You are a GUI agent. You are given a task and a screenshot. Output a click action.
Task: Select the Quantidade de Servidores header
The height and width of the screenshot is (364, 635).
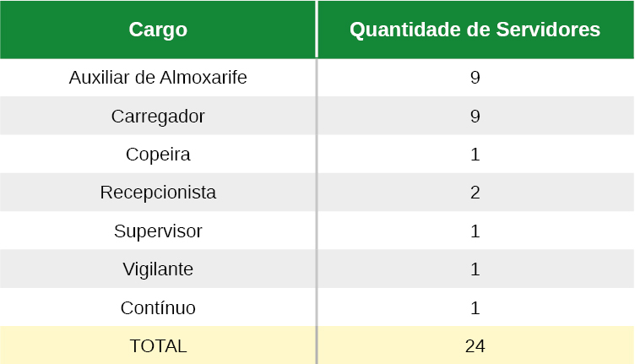pos(475,30)
